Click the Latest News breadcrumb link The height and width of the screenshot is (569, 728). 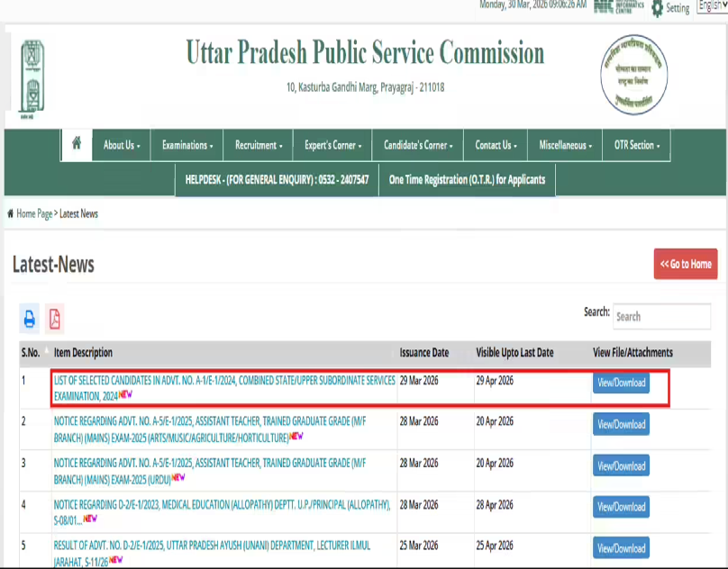(x=77, y=213)
